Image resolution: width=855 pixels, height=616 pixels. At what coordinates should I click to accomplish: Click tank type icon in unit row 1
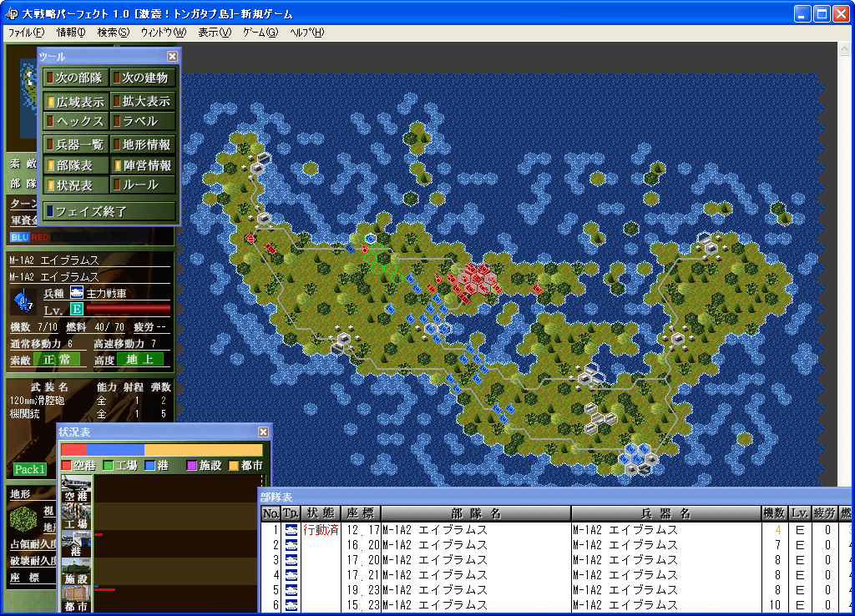(x=291, y=530)
